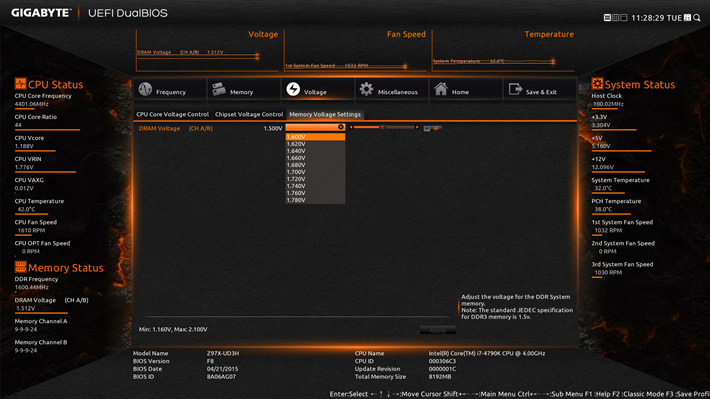Click the Memory Channel A 9-9-9-24 timings

point(26,329)
